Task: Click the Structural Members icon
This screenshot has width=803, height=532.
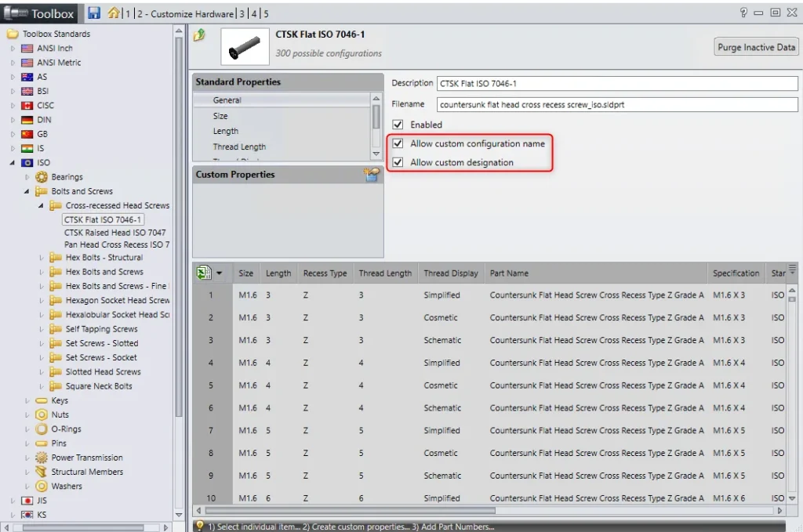Action: 42,472
